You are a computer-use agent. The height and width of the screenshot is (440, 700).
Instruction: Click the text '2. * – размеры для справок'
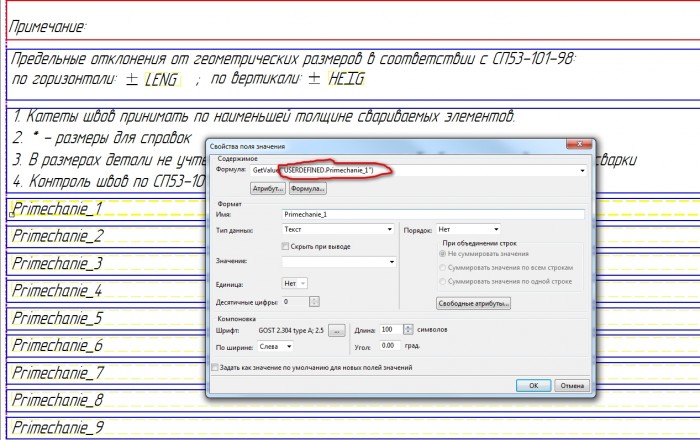(x=102, y=138)
